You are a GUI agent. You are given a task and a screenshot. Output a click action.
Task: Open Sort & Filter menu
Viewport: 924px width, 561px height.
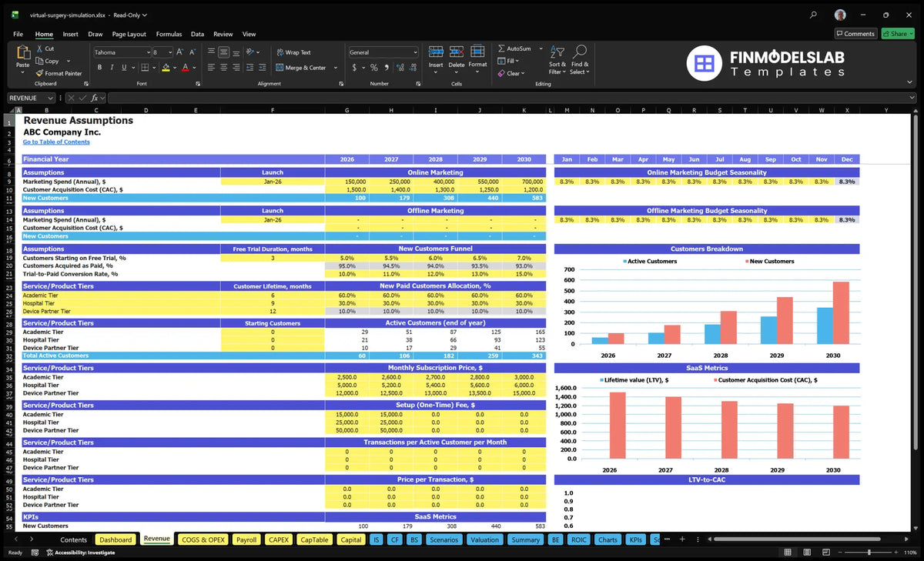click(x=557, y=60)
